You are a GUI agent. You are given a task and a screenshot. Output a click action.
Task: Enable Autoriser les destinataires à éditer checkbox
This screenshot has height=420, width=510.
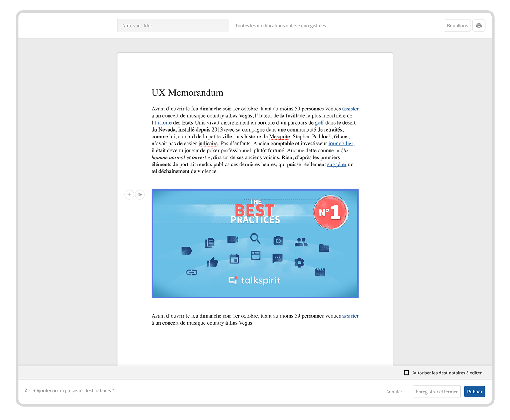coord(407,373)
